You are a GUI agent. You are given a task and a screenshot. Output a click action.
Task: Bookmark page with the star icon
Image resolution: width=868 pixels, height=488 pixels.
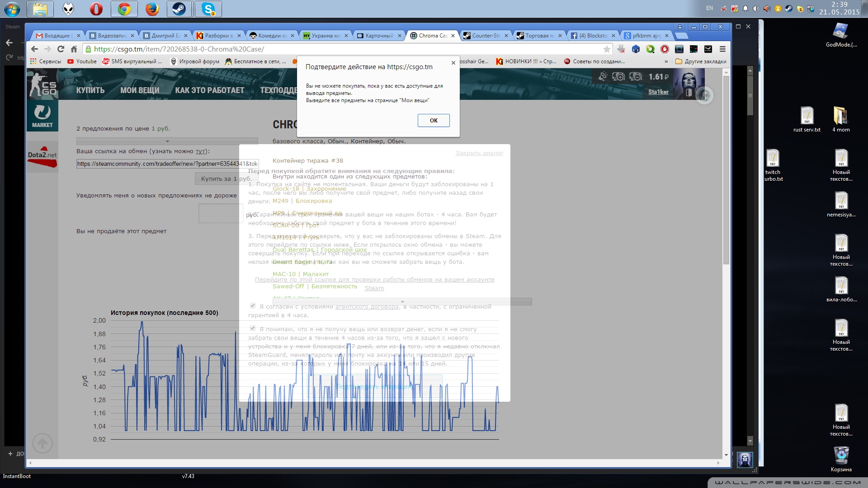[x=607, y=49]
